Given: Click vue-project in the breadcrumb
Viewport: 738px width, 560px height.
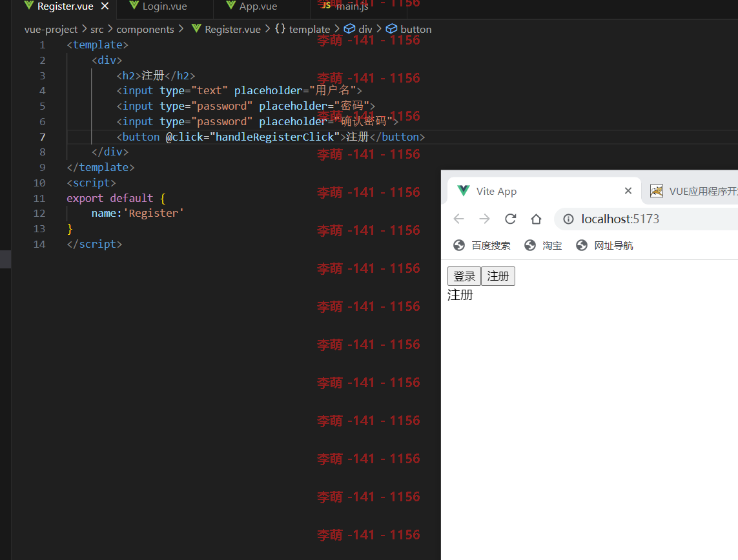Looking at the screenshot, I should click(51, 29).
